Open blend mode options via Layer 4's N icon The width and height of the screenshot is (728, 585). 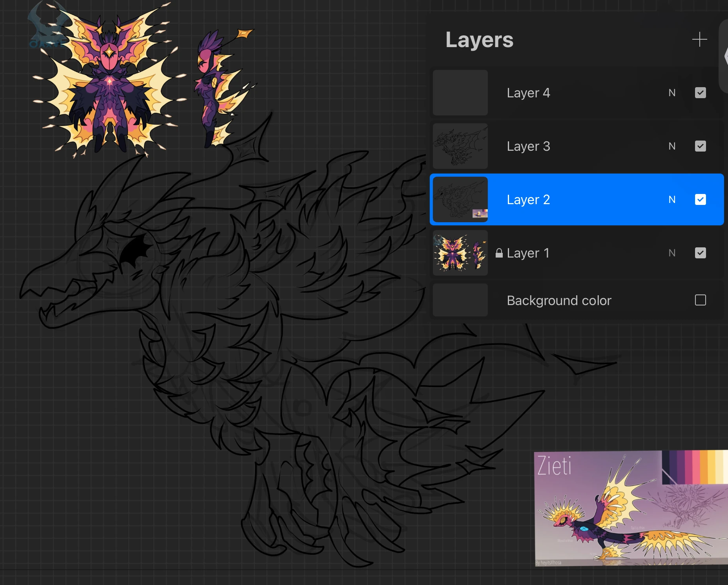point(672,93)
